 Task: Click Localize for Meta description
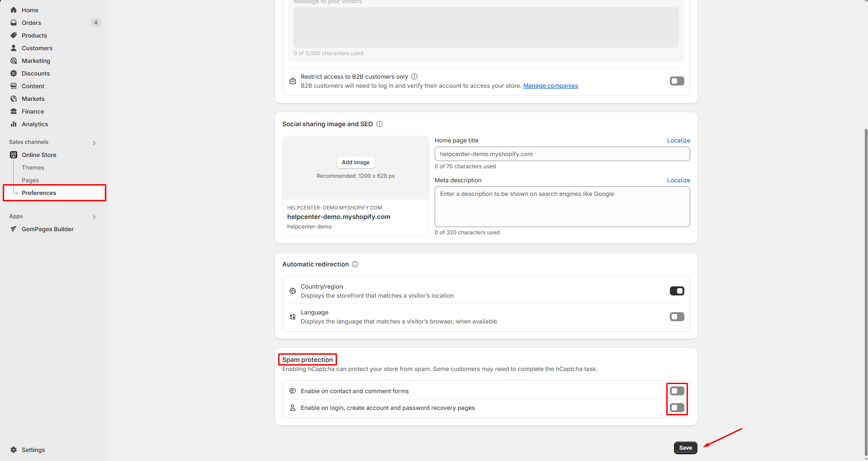point(678,181)
